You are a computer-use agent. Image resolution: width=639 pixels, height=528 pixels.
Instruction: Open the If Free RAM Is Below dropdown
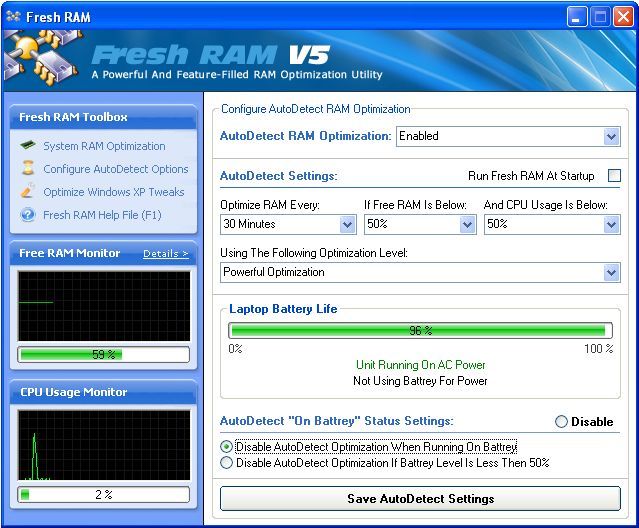420,224
